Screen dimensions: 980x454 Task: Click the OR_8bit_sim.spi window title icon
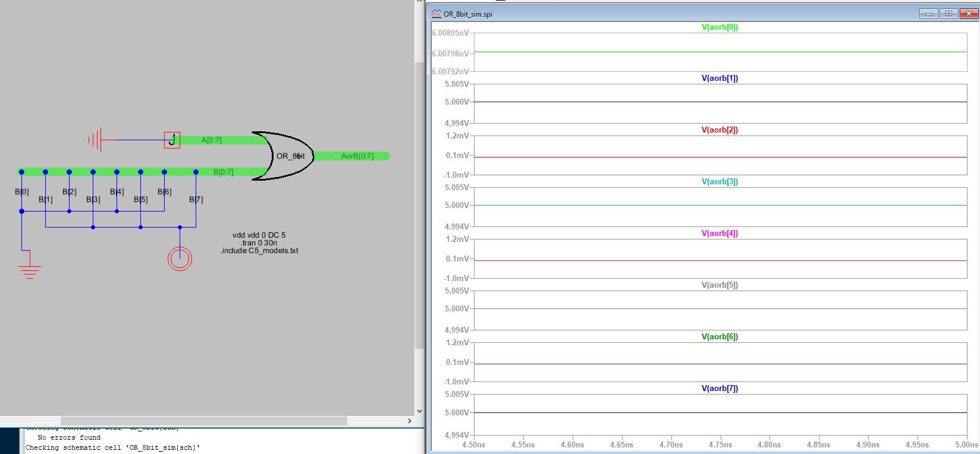click(x=436, y=14)
